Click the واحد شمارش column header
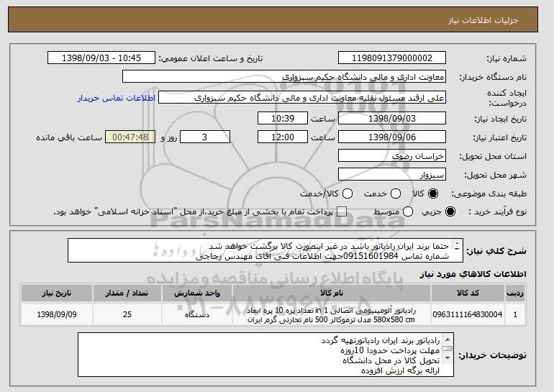The image size is (554, 392). [x=197, y=293]
